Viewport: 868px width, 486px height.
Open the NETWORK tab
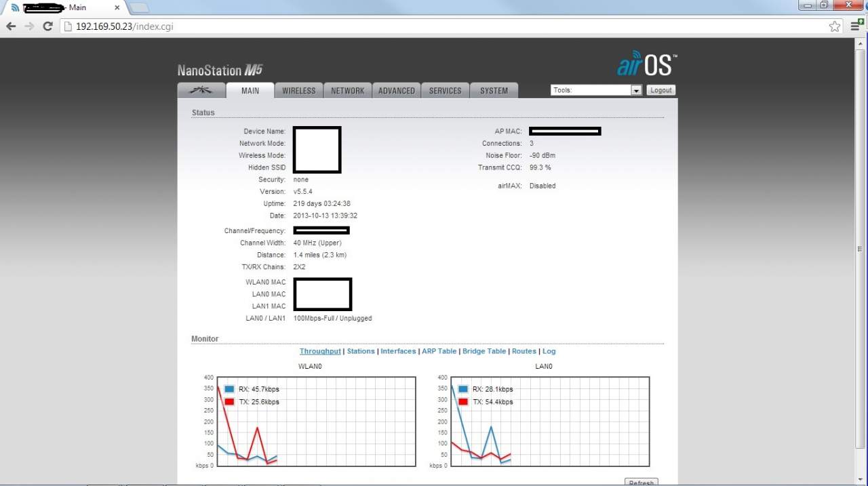point(348,90)
